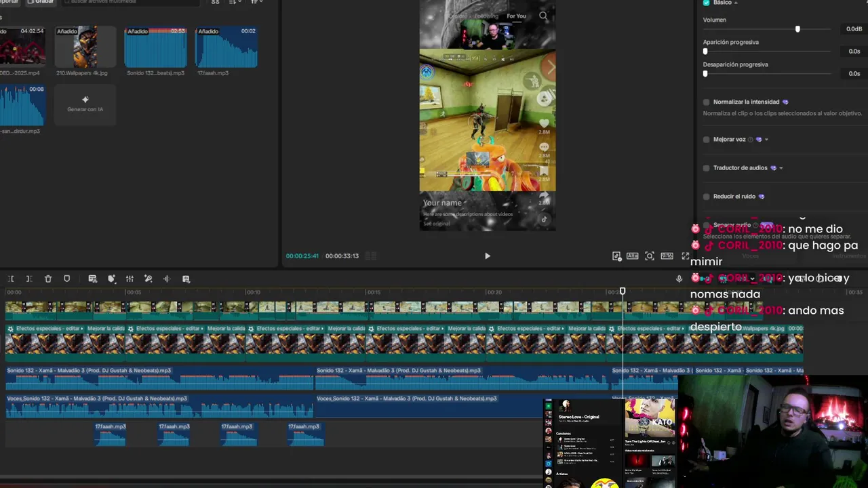Play the preview video
This screenshot has height=488, width=868.
point(487,256)
